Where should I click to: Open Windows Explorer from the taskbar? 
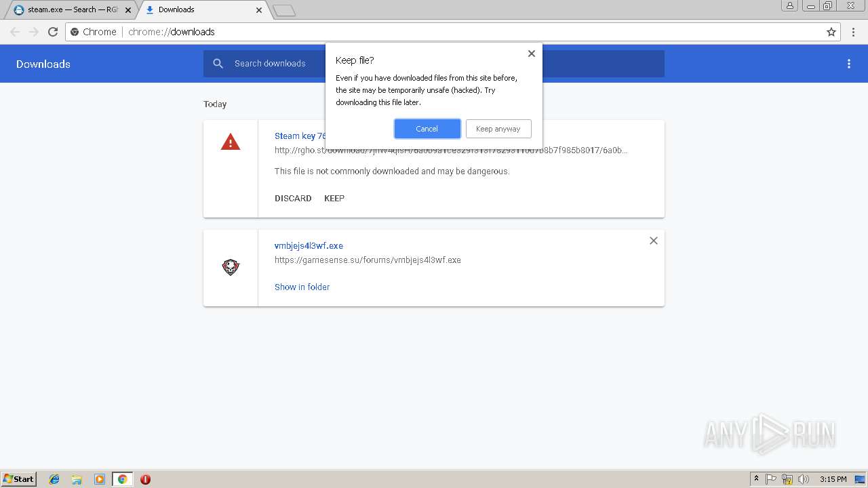(77, 479)
